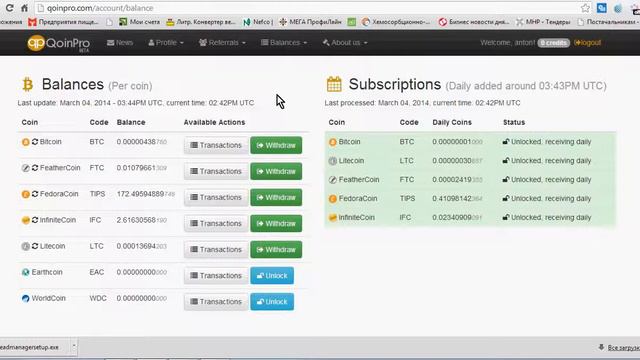Click the browser address bar URL
Screen dimensions: 640x360
[100, 8]
